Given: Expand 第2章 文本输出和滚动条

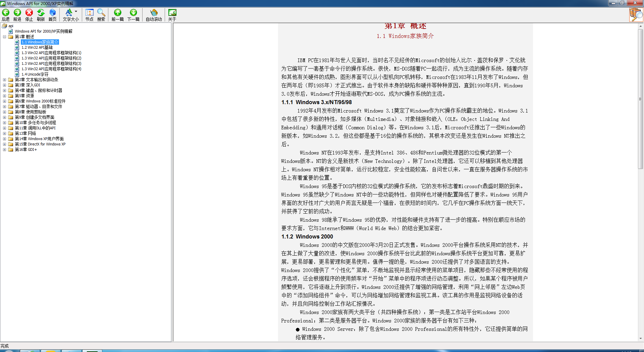Looking at the screenshot, I should [x=4, y=80].
